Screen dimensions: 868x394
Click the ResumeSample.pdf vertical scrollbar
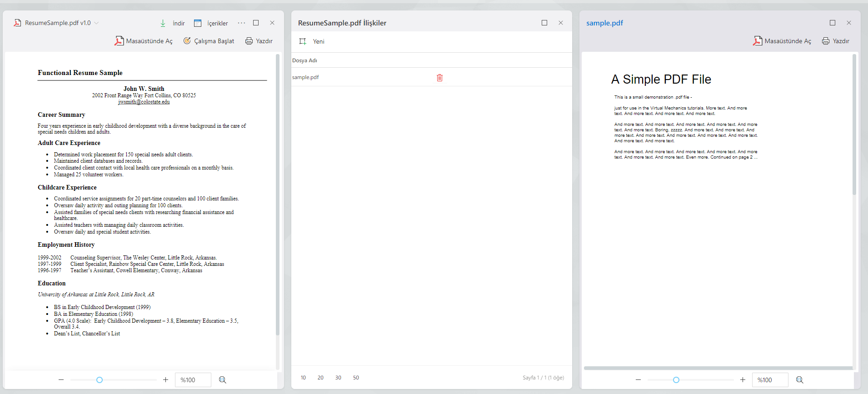278,195
